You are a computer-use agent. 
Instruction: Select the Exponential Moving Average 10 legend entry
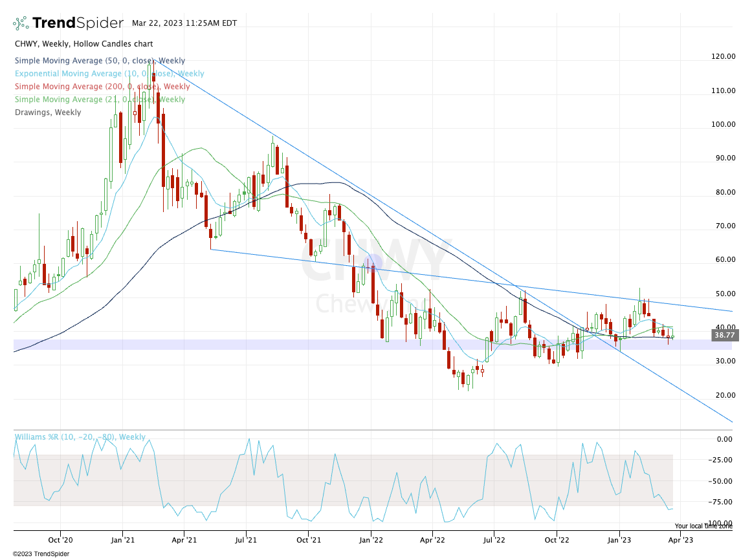109,74
